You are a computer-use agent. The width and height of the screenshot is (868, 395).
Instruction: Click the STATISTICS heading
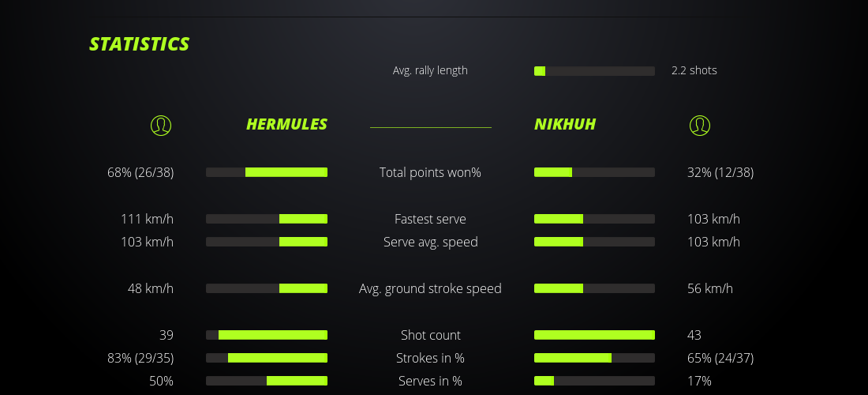click(140, 44)
